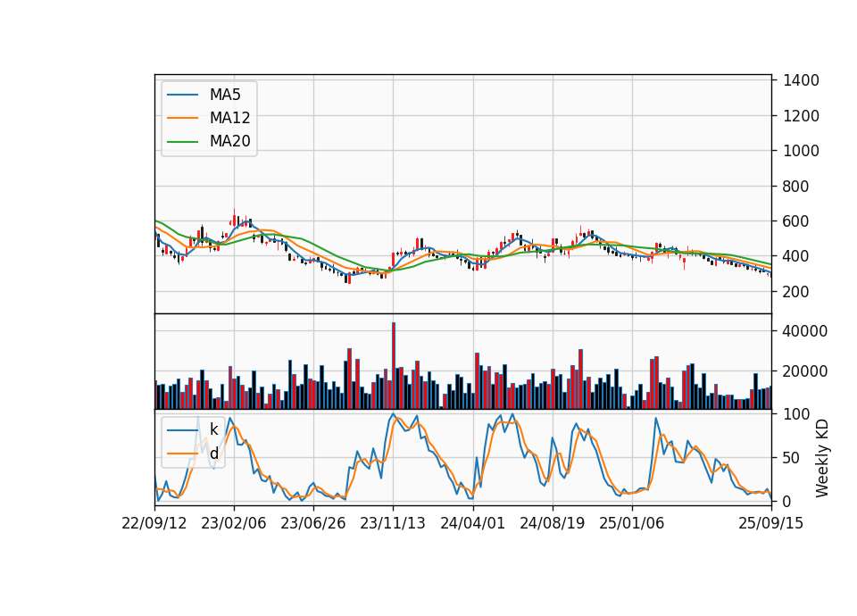Click the d legend label in KD panel
The image size is (857, 616).
(x=213, y=454)
